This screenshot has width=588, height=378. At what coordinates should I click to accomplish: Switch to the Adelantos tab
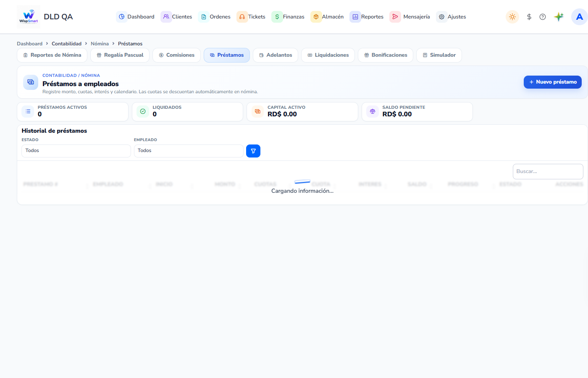click(x=276, y=55)
